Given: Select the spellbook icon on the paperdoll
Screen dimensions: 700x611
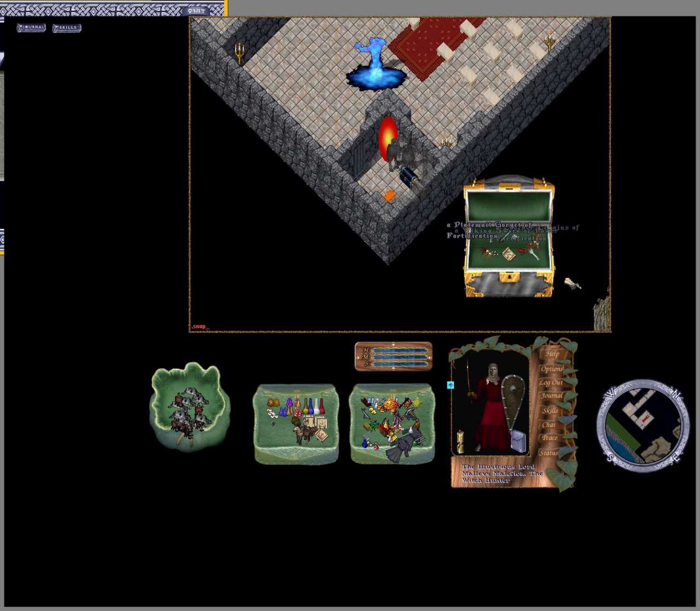Looking at the screenshot, I should [518, 442].
